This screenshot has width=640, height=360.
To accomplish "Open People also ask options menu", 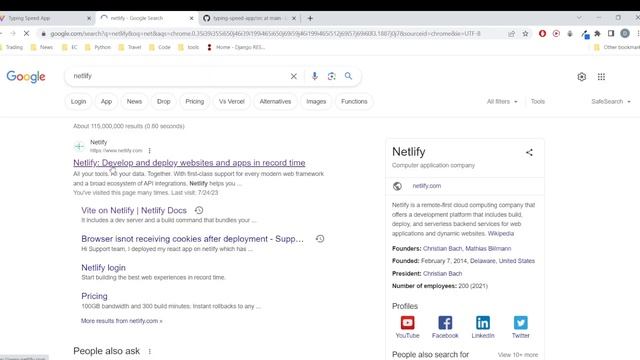I will 150,351.
